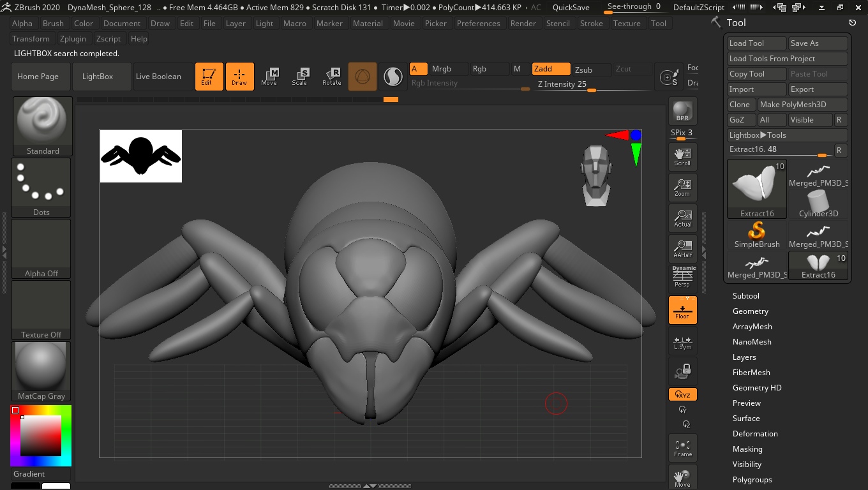Expand the Geometry section
Screen dimensions: 868x490
[x=750, y=311]
